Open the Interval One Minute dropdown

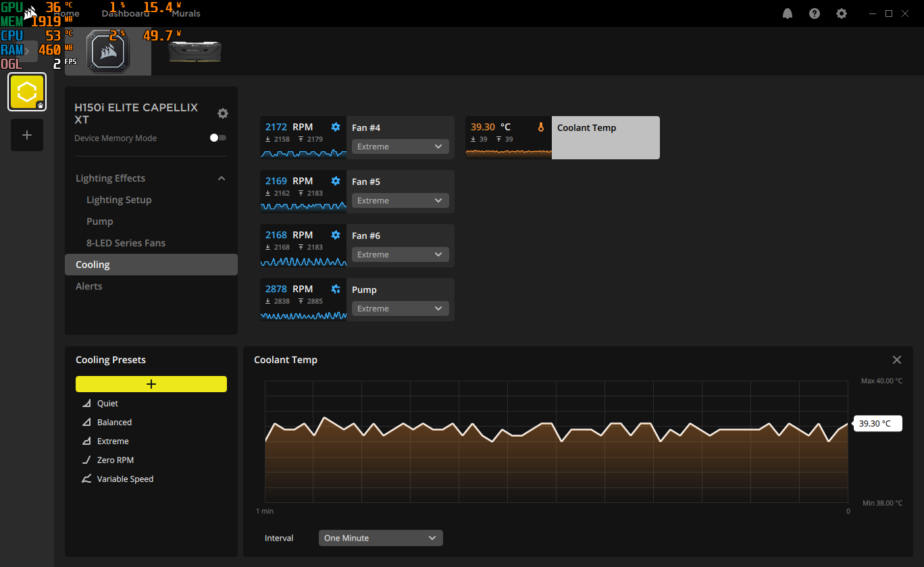pyautogui.click(x=381, y=538)
